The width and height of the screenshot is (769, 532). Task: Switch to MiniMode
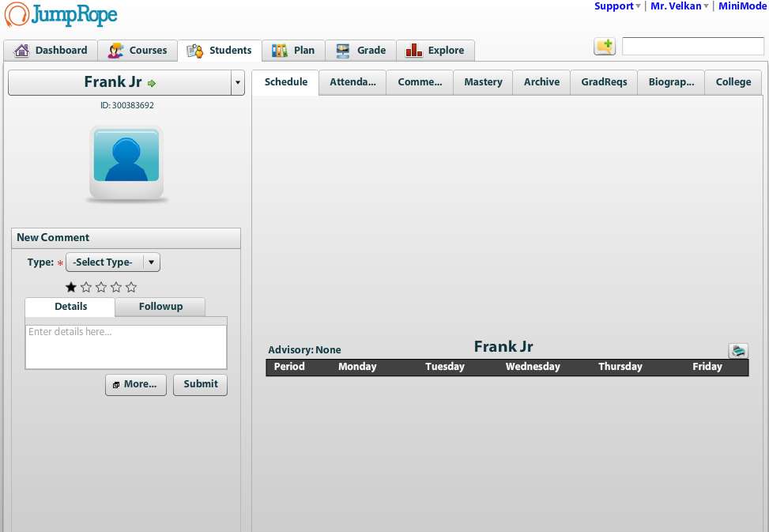pyautogui.click(x=742, y=6)
